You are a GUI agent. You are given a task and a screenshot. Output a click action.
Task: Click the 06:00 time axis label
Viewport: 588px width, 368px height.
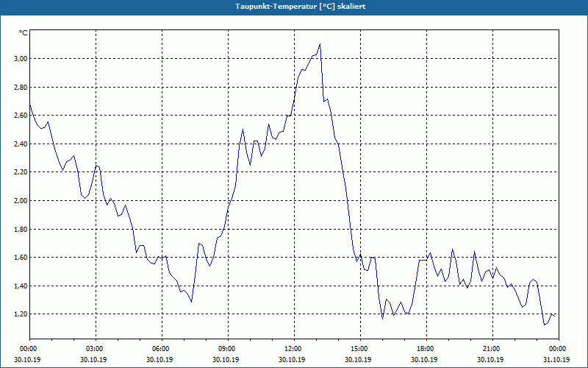pos(162,349)
